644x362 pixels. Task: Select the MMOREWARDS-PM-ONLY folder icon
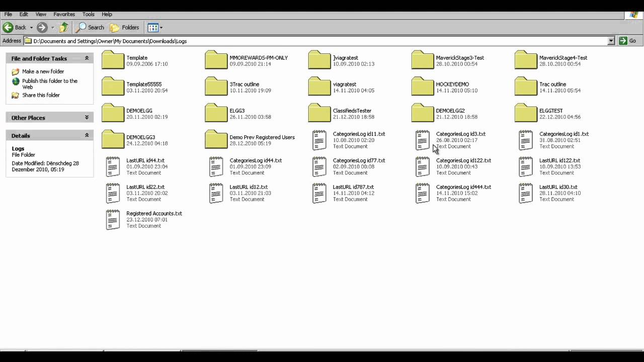[x=216, y=60]
